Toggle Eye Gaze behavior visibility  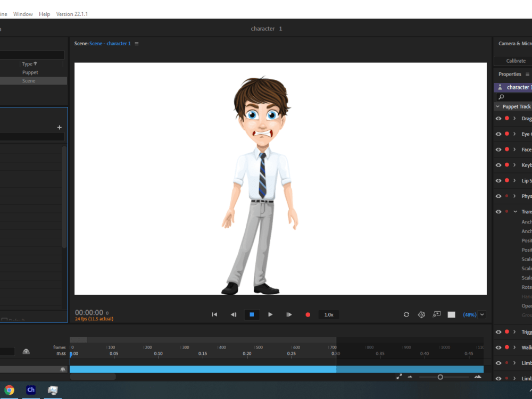(x=498, y=134)
